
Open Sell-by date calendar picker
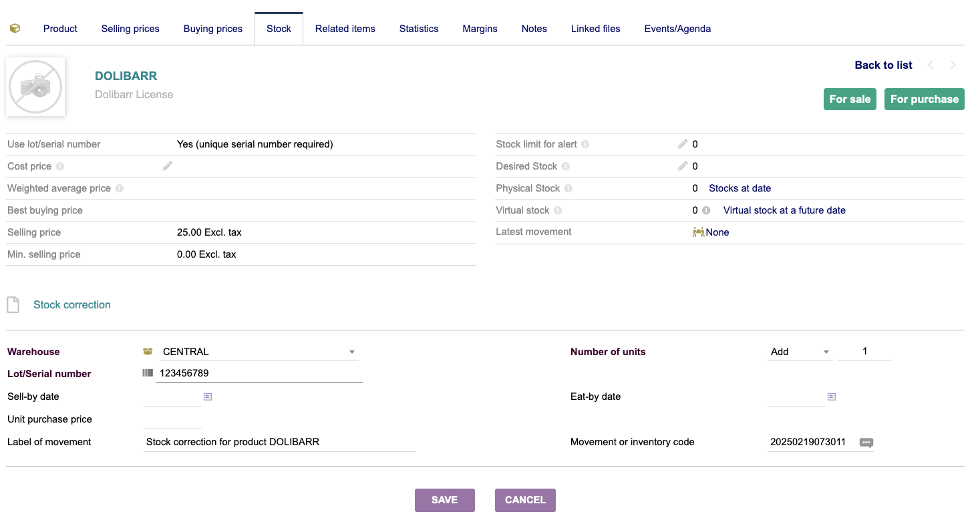pos(208,396)
